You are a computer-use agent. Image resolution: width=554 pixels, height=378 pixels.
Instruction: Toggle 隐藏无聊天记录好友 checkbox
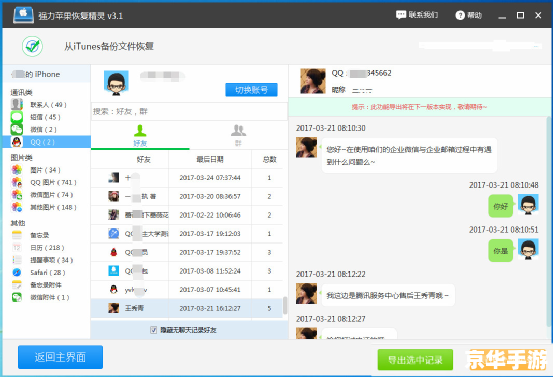tap(153, 330)
